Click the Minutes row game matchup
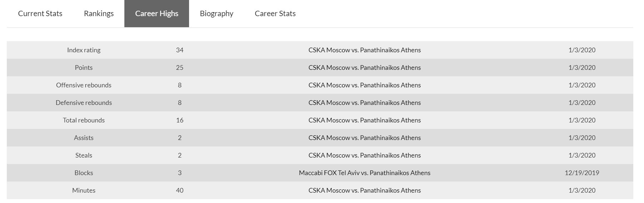 (x=365, y=190)
